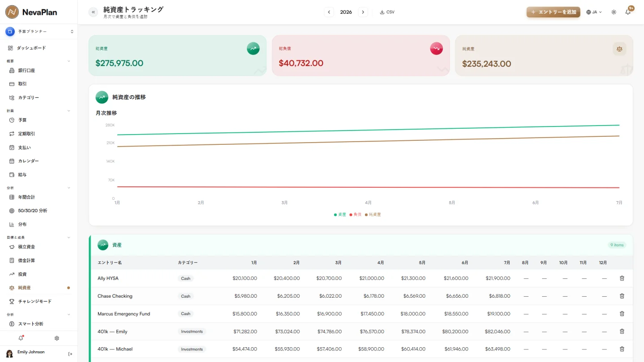Click the エントリー名 column header
Image resolution: width=644 pixels, height=362 pixels.
(110, 263)
